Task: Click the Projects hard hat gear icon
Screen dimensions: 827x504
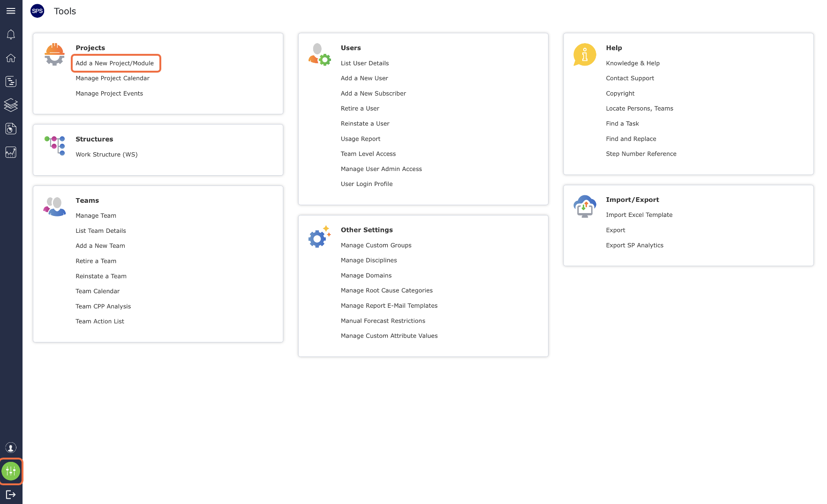Action: (x=55, y=54)
